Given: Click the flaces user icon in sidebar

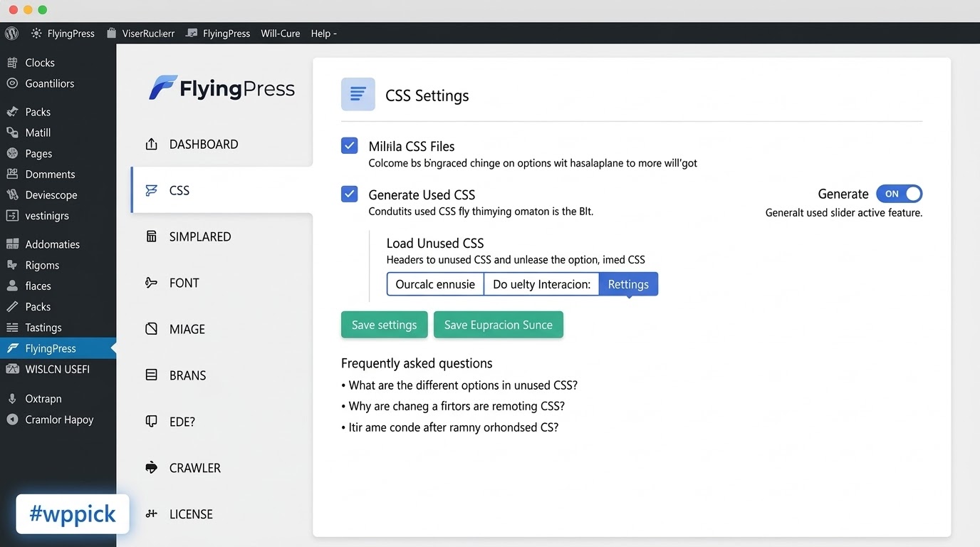Looking at the screenshot, I should (12, 286).
